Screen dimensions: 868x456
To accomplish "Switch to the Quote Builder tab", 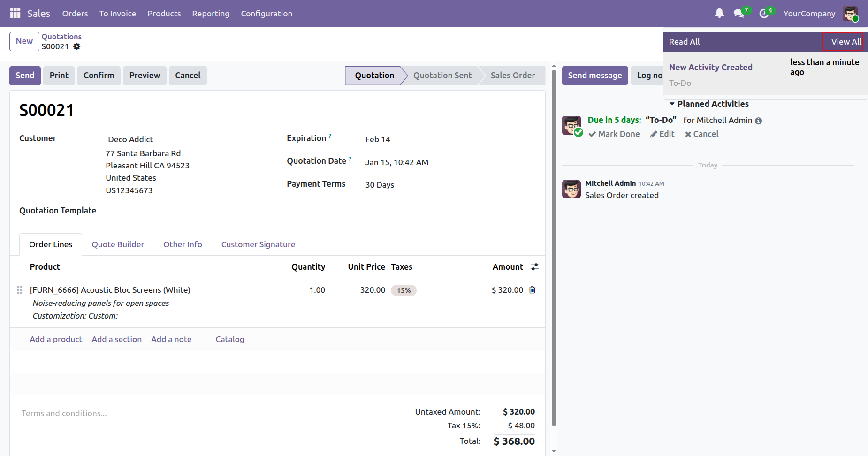I will [x=118, y=244].
